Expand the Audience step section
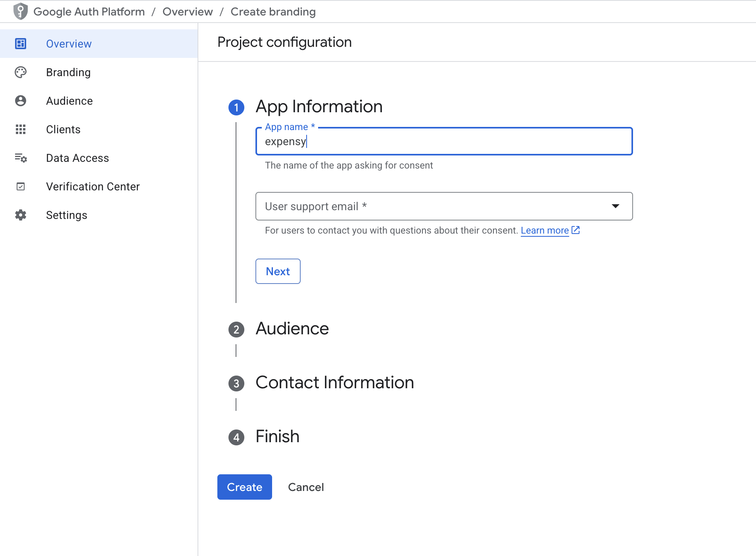Image resolution: width=756 pixels, height=556 pixels. tap(292, 328)
